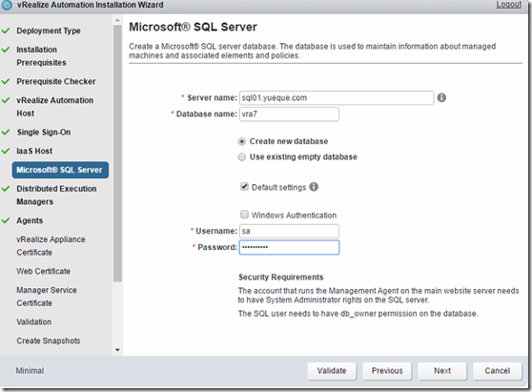Image resolution: width=532 pixels, height=392 pixels.
Task: Click the Password input field
Action: point(289,247)
